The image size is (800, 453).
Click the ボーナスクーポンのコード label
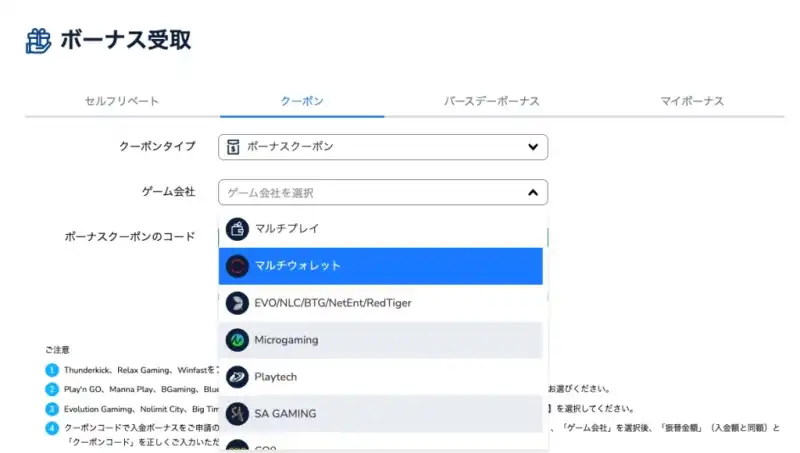(130, 237)
